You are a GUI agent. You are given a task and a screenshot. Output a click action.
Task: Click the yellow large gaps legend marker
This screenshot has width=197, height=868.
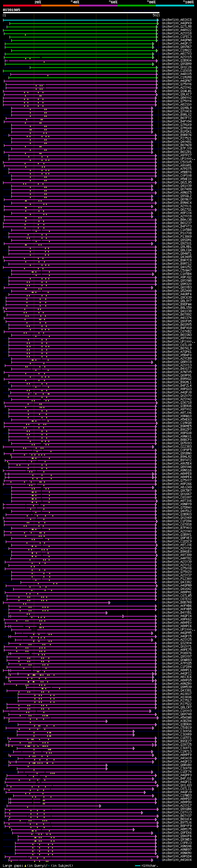(x=25, y=866)
